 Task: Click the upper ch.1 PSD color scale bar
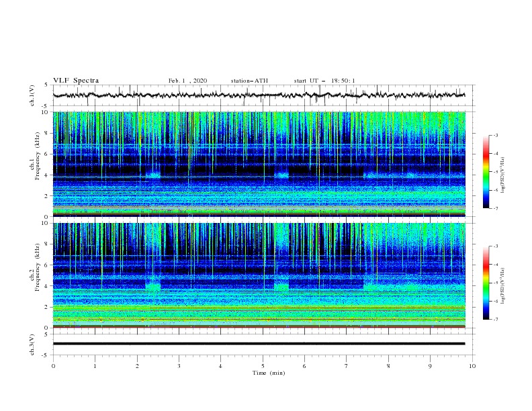pos(486,172)
